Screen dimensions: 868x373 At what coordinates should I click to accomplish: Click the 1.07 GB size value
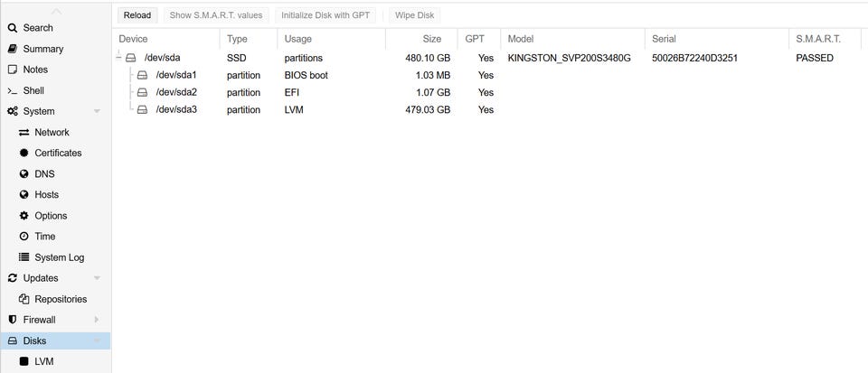coord(433,93)
